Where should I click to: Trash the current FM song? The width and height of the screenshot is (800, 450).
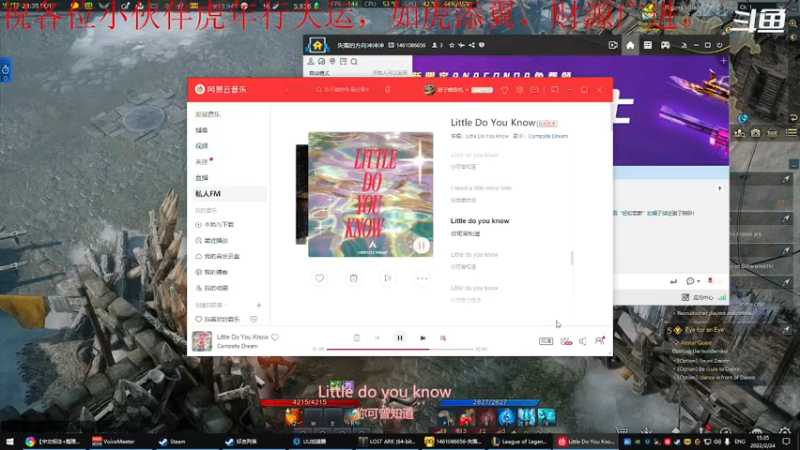point(354,278)
